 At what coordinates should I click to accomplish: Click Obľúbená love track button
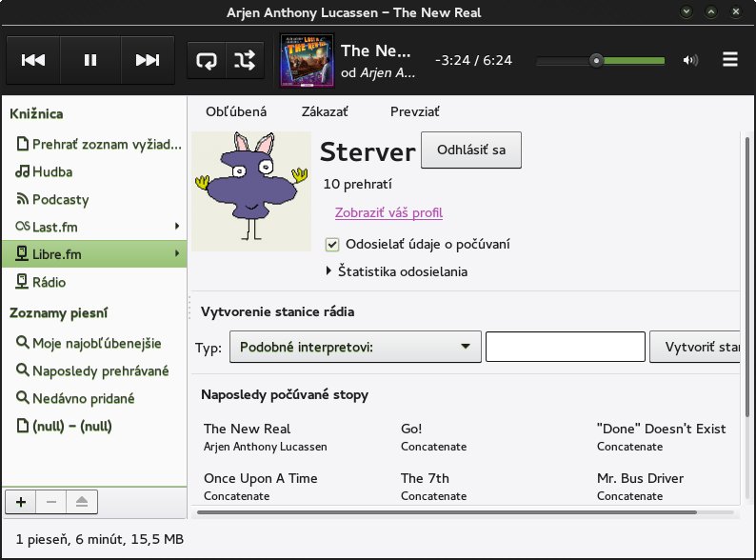(236, 111)
